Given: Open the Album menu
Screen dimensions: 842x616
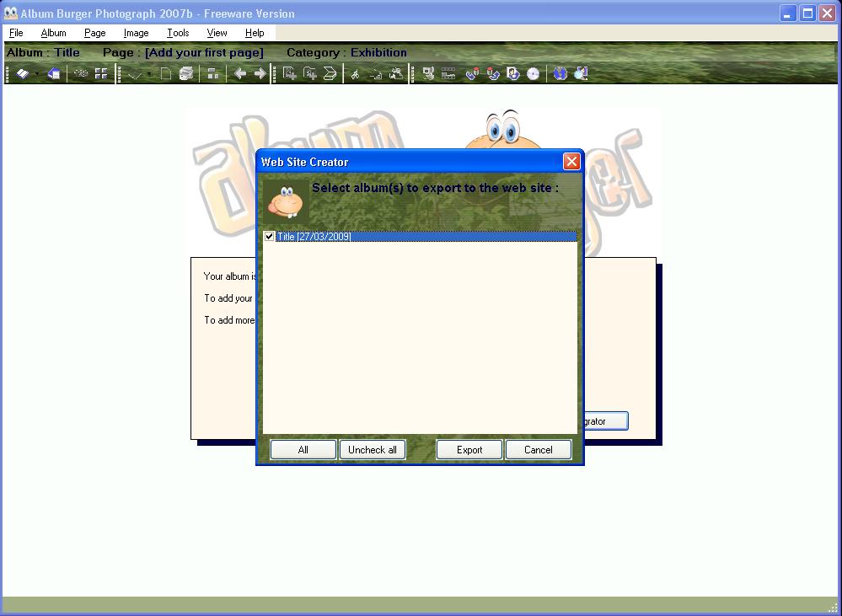Looking at the screenshot, I should click(54, 33).
